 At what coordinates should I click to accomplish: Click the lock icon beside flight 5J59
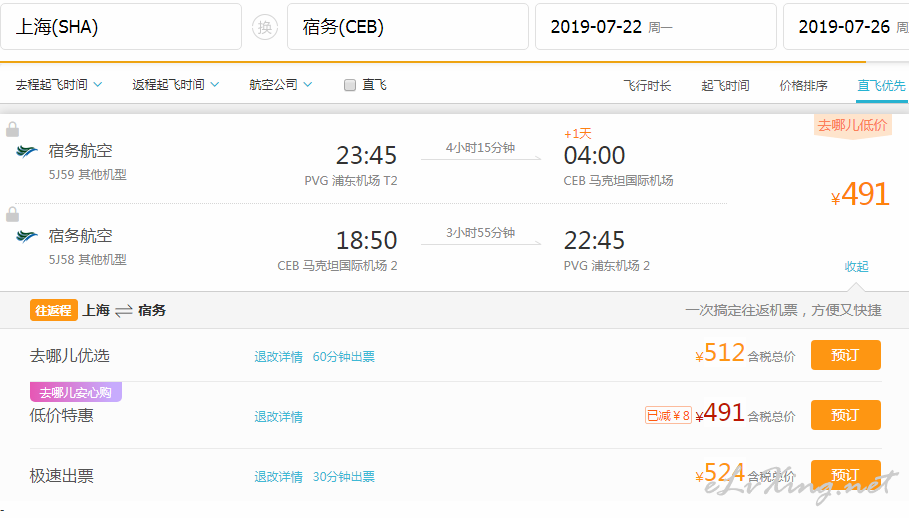pyautogui.click(x=12, y=129)
